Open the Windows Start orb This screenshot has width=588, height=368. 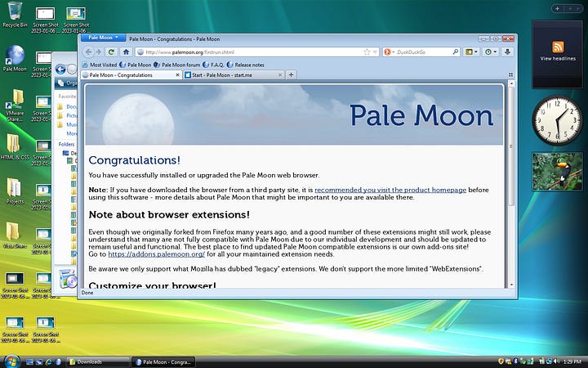[x=11, y=361]
